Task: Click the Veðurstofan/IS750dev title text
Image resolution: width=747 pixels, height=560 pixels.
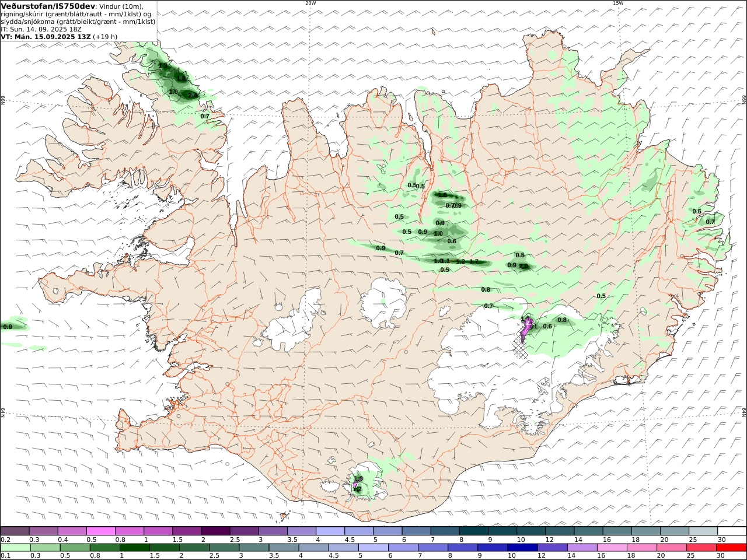Action: point(48,6)
